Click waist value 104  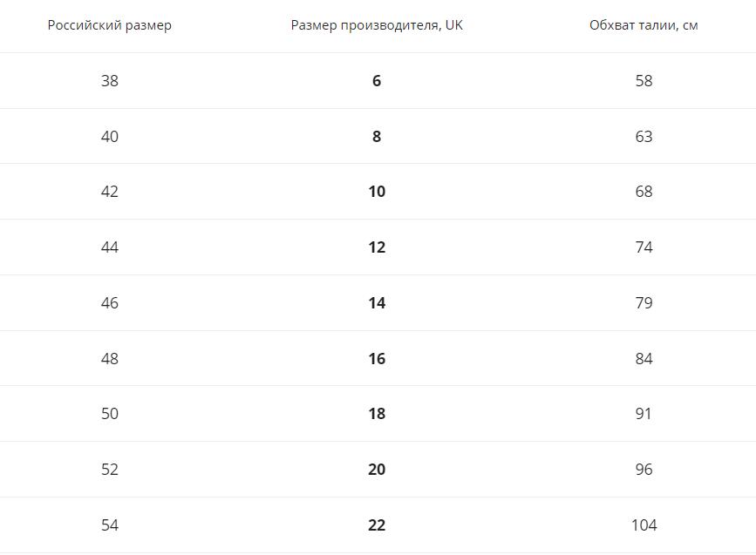click(644, 525)
